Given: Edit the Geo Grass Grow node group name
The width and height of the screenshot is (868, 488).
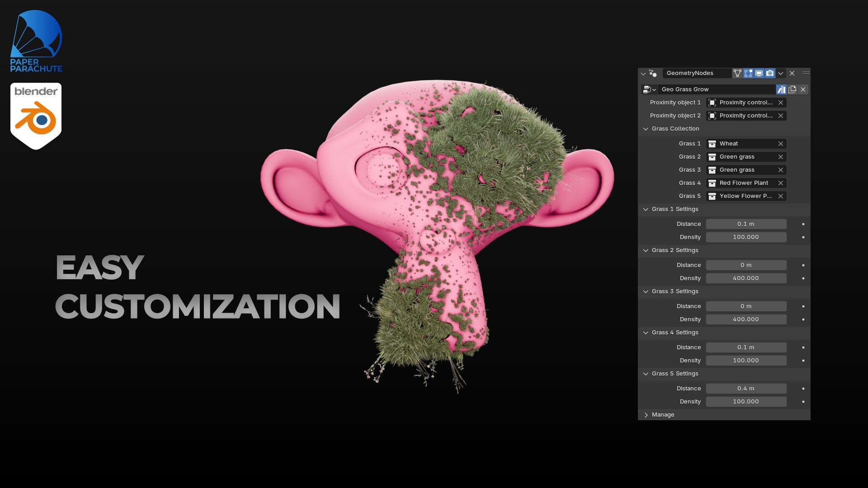Looking at the screenshot, I should pyautogui.click(x=717, y=89).
